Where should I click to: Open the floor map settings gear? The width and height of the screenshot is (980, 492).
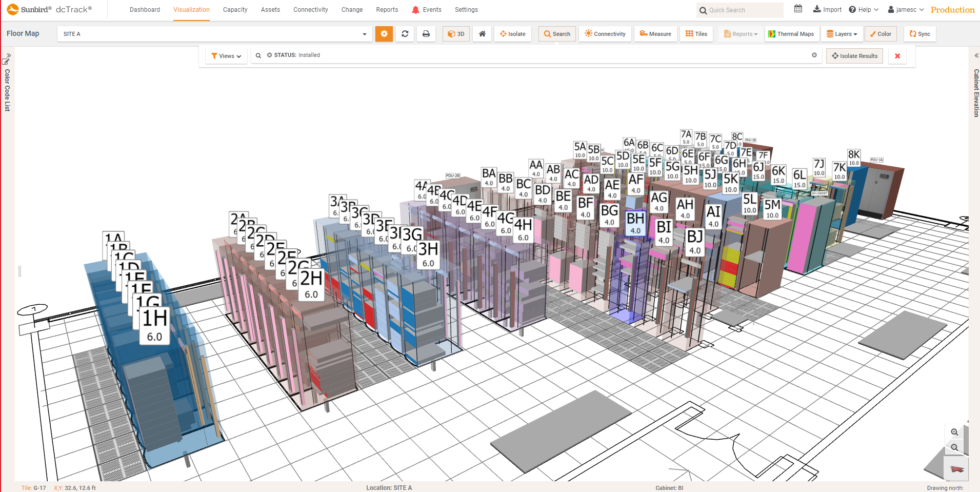click(x=384, y=34)
